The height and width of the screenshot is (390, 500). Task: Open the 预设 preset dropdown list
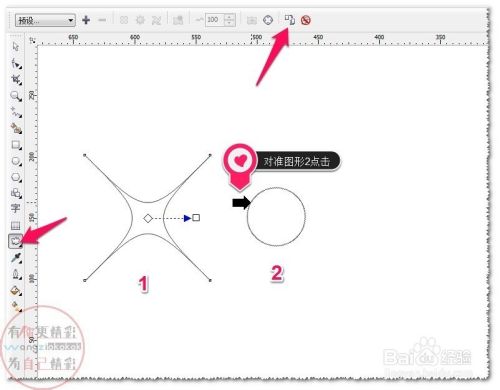[45, 21]
